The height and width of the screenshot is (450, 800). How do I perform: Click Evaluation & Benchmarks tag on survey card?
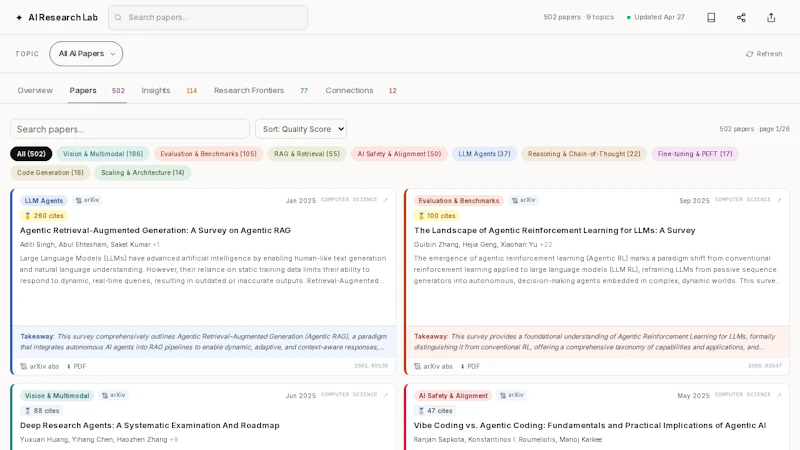point(459,201)
